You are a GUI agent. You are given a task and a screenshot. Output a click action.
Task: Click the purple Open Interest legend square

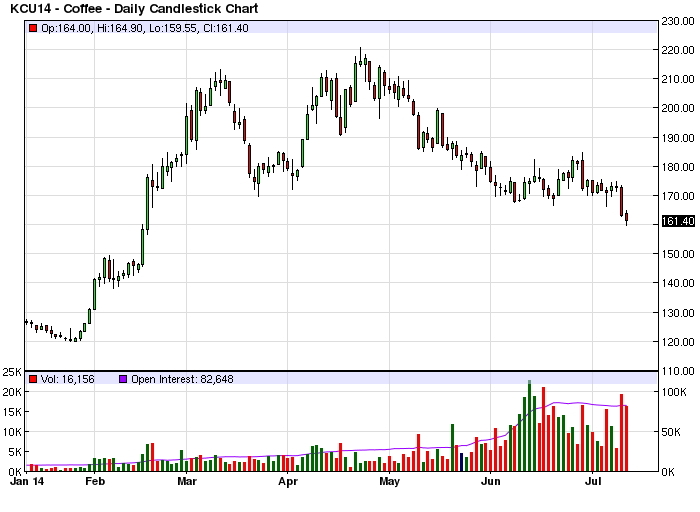tap(123, 379)
